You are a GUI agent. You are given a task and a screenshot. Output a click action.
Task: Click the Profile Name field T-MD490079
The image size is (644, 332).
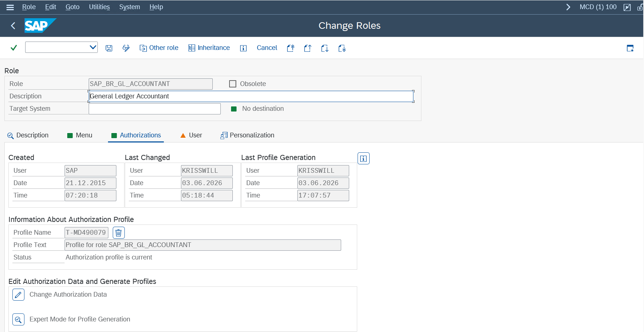[86, 233]
